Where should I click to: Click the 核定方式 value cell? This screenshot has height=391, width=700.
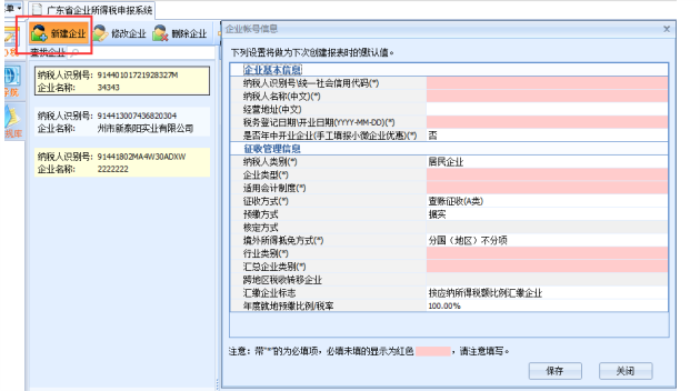click(x=547, y=227)
